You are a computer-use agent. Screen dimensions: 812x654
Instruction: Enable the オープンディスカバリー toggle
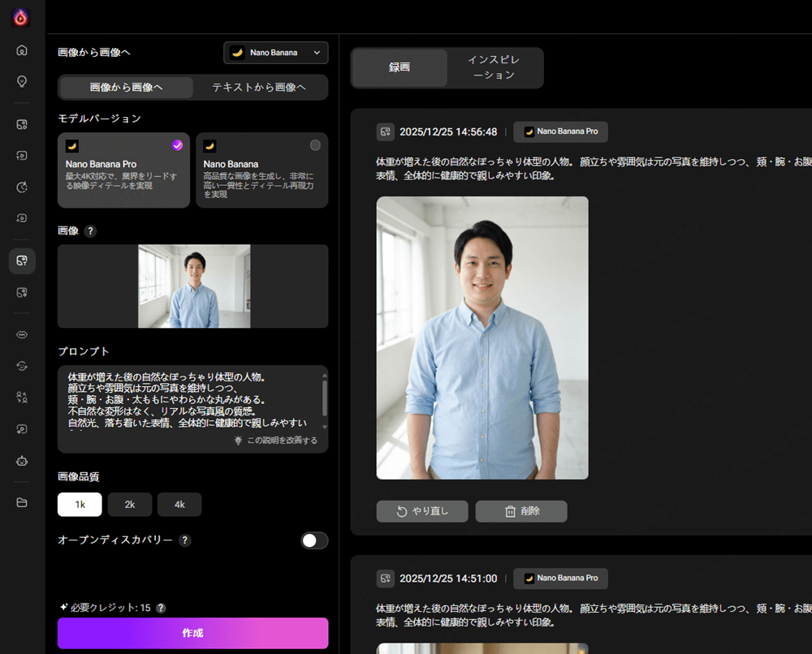click(x=314, y=540)
